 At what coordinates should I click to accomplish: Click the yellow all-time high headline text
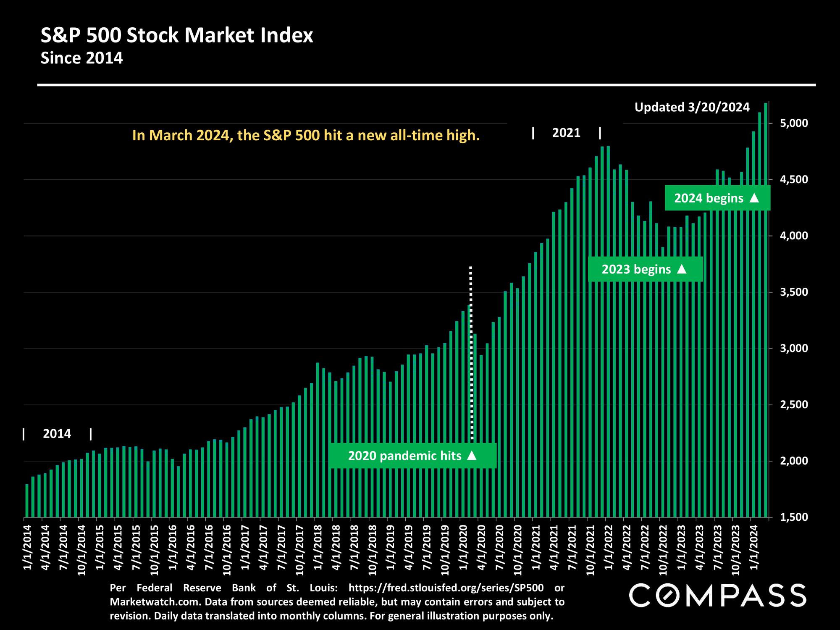pyautogui.click(x=306, y=135)
